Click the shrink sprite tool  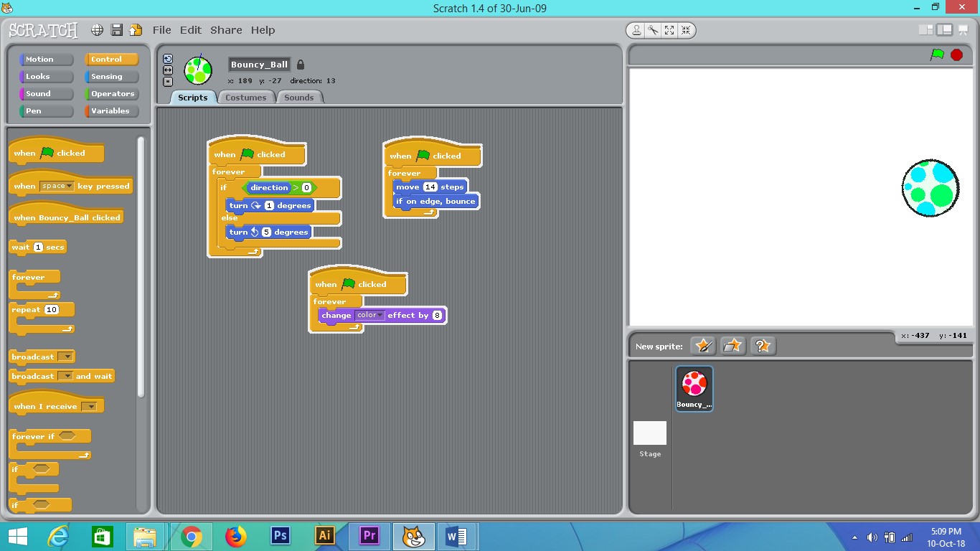pyautogui.click(x=686, y=29)
